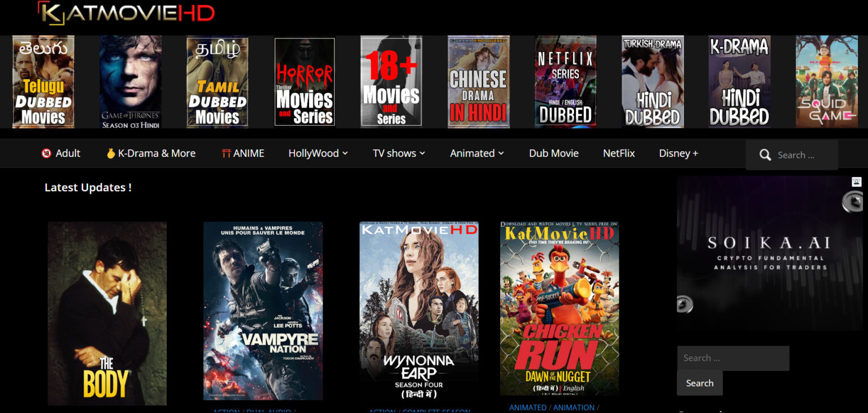Expand the TV shows menu
868x413 pixels.
click(394, 153)
